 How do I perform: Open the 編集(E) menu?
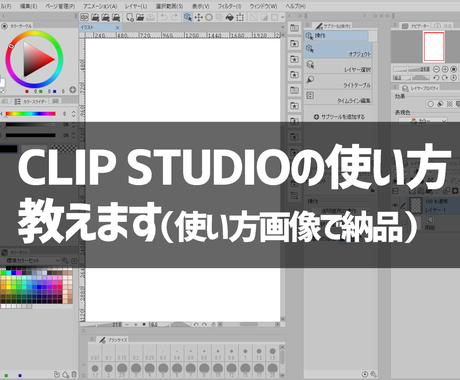tap(29, 6)
